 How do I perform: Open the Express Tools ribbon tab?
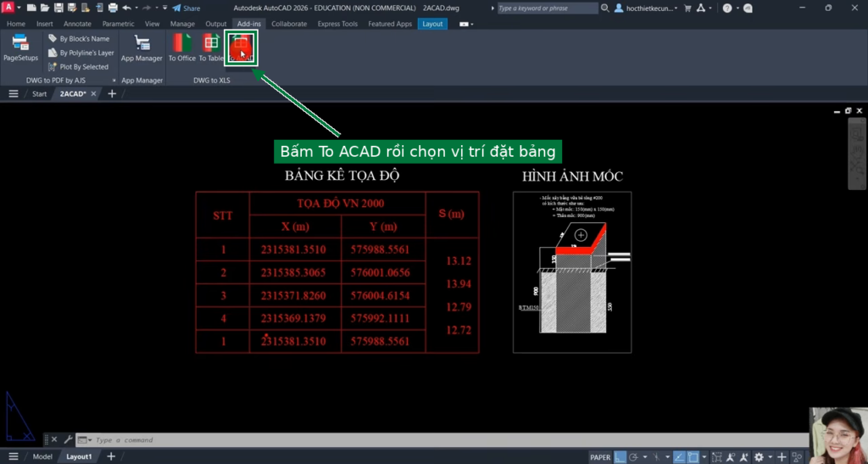(x=337, y=24)
